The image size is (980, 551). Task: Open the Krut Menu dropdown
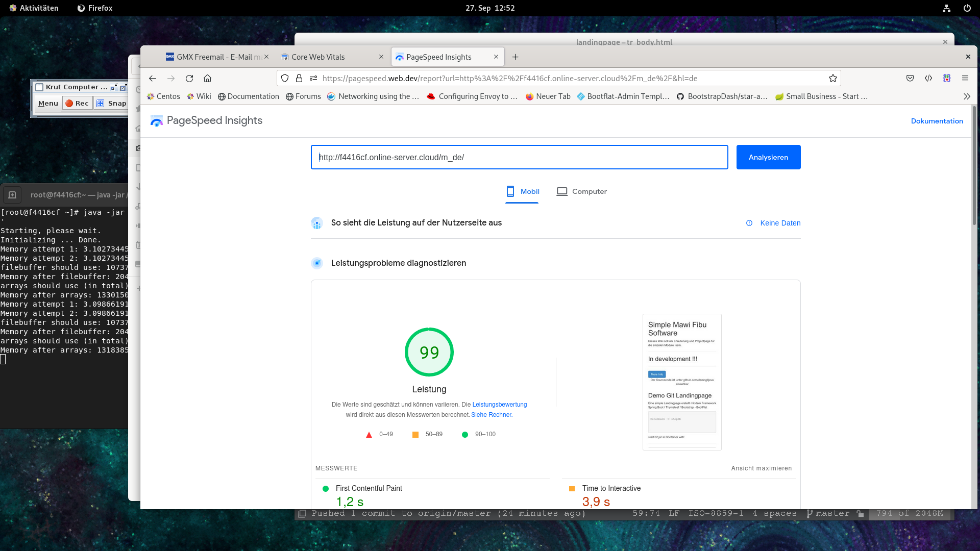point(48,103)
